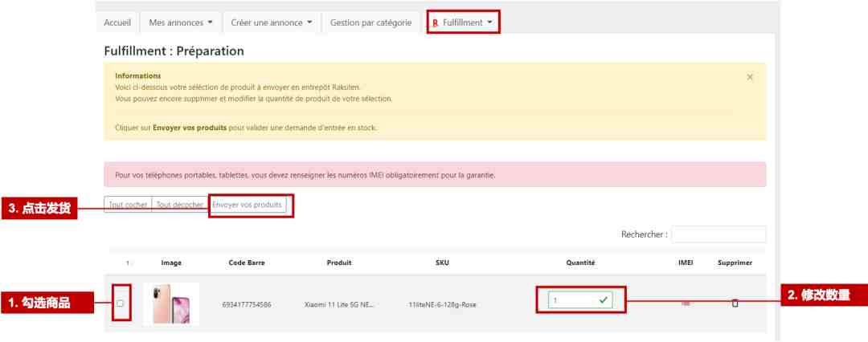Click Envoyer vos produits button
This screenshot has height=342, width=868.
coord(247,205)
